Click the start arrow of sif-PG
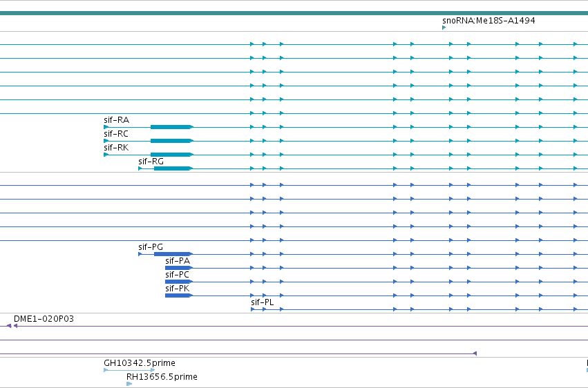The image size is (588, 388). pos(140,254)
